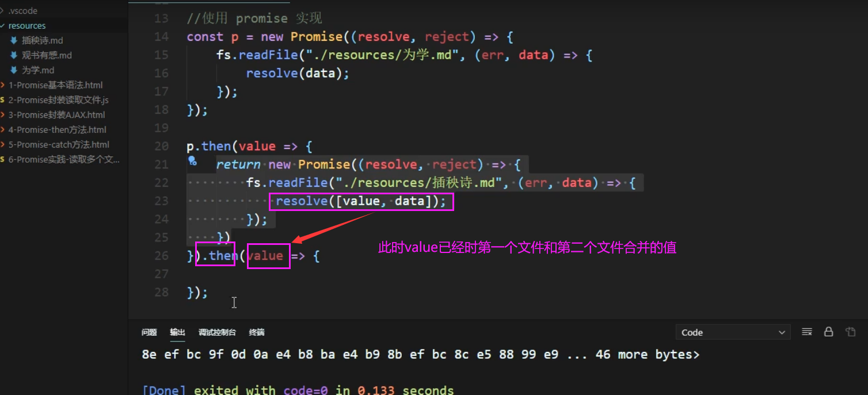Click 'resolve(data);' on line 16
This screenshot has height=395, width=868.
(298, 73)
